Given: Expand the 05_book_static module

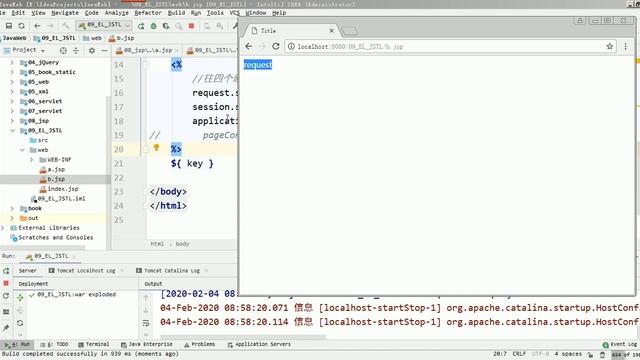Looking at the screenshot, I should (x=12, y=72).
